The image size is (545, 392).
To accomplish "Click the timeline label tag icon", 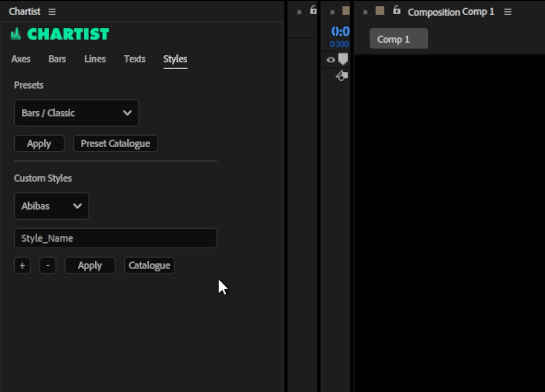I will [343, 59].
